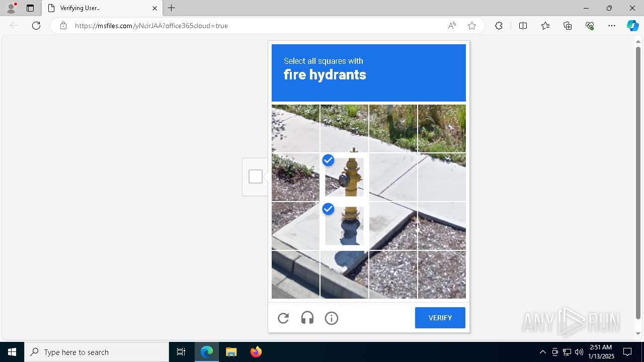Open the browser profile avatar

[11, 8]
